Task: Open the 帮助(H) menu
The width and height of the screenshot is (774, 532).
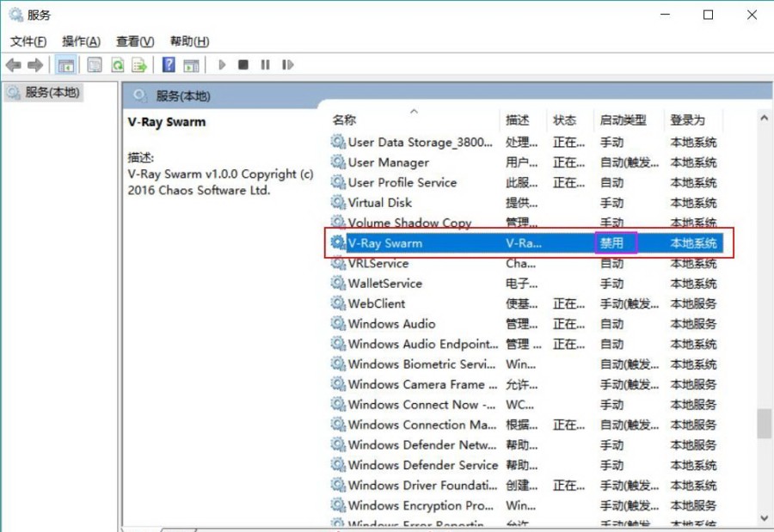Action: [x=189, y=41]
